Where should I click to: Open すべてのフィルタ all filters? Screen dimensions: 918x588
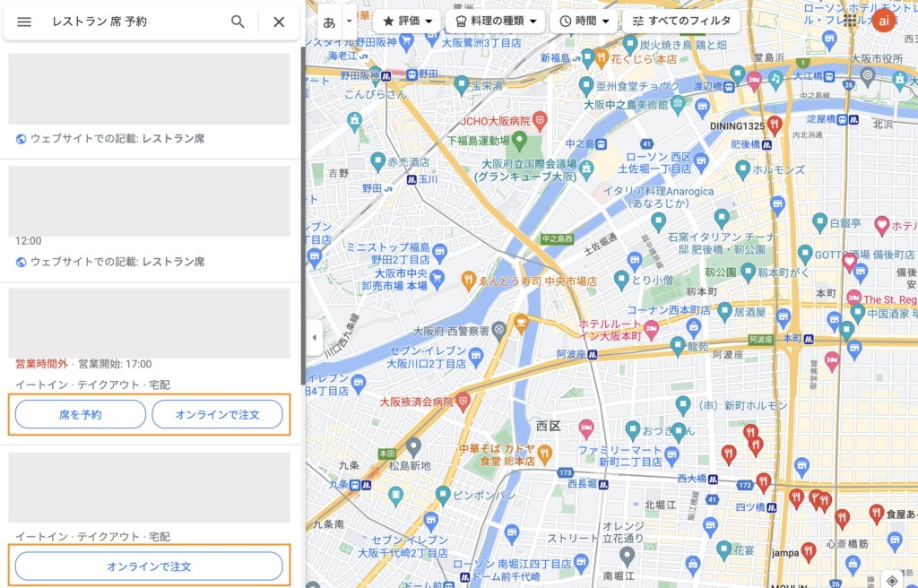[681, 21]
